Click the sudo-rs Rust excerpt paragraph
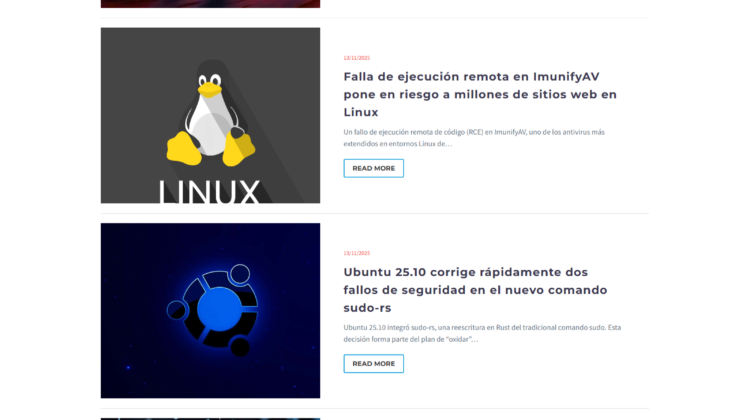Image resolution: width=750 pixels, height=420 pixels. (482, 333)
